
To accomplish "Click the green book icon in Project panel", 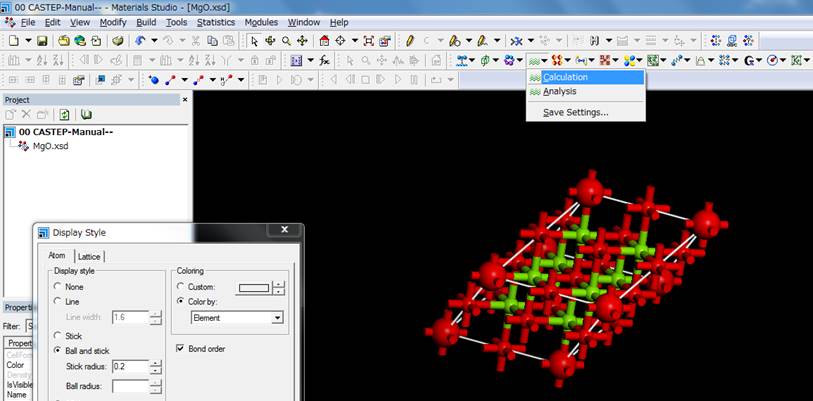I will 87,115.
